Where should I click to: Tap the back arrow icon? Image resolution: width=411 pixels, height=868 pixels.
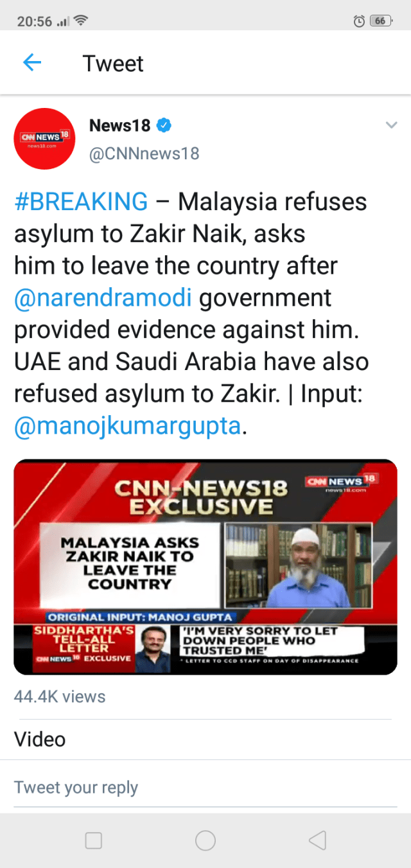[32, 63]
